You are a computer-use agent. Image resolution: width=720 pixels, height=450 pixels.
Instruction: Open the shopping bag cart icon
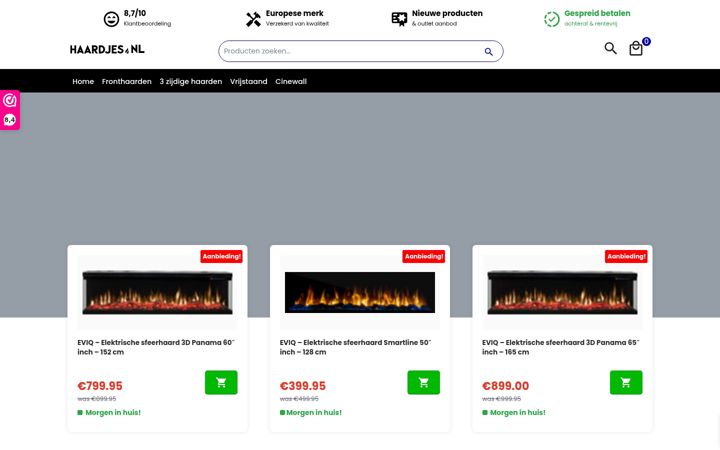coord(636,48)
